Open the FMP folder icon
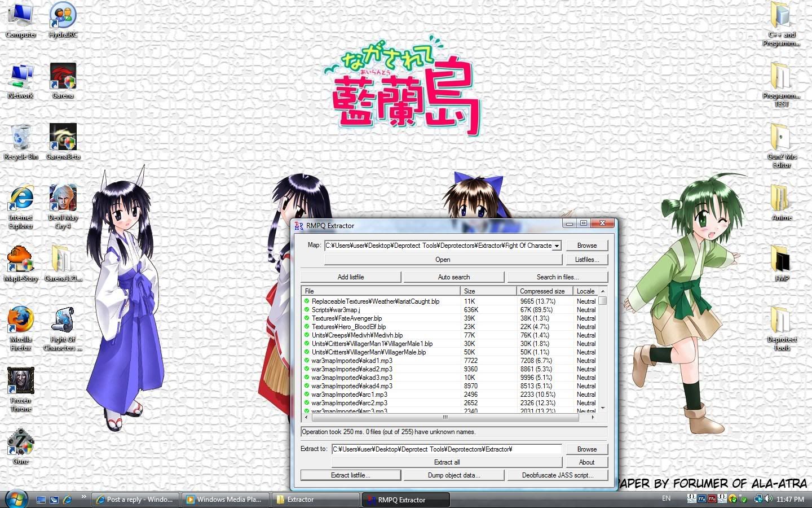 tap(782, 264)
